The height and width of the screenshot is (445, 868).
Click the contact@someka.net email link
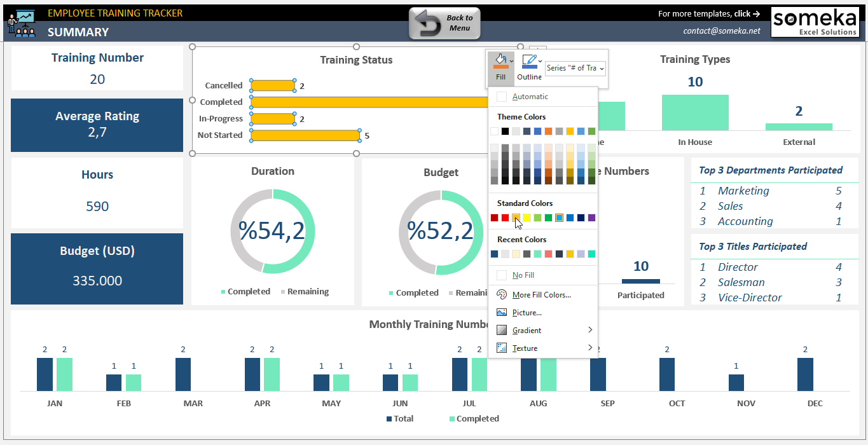[x=721, y=31]
